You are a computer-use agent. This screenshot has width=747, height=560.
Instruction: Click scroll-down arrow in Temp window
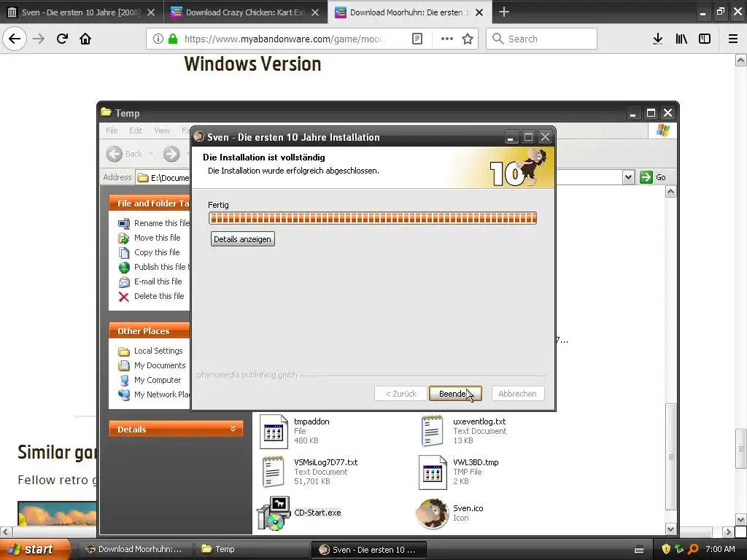pyautogui.click(x=670, y=529)
